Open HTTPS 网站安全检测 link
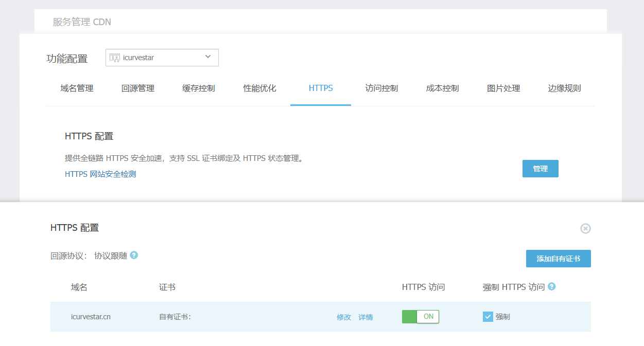This screenshot has width=644, height=346. [x=100, y=174]
